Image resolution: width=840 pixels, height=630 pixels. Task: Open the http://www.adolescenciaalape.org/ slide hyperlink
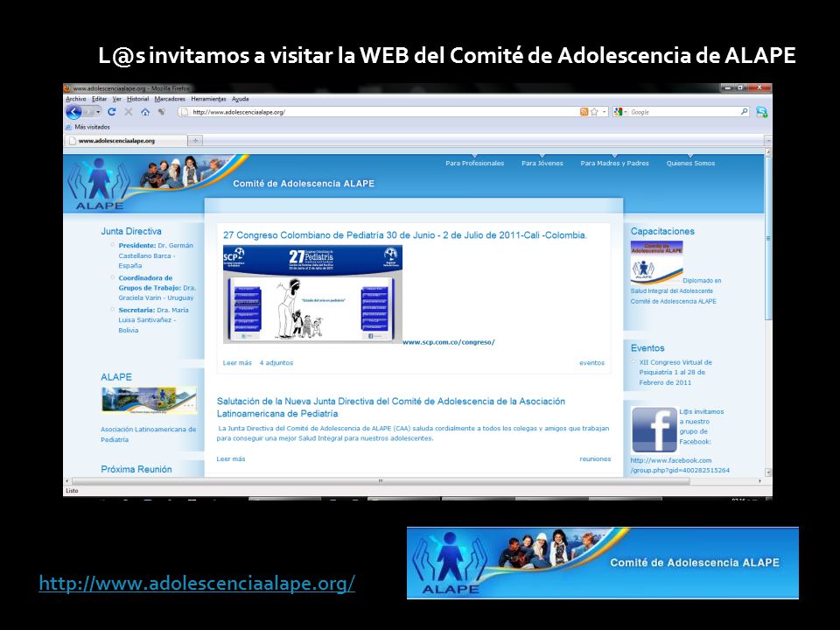click(197, 583)
